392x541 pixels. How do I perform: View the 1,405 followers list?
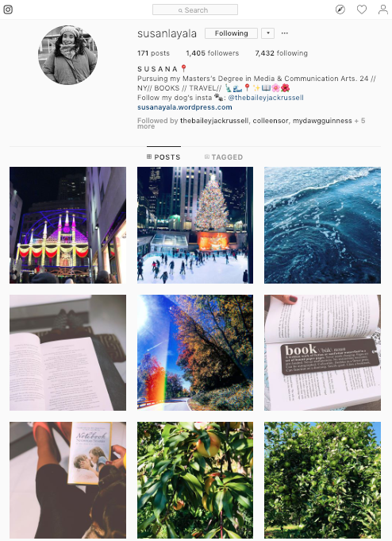(x=213, y=53)
